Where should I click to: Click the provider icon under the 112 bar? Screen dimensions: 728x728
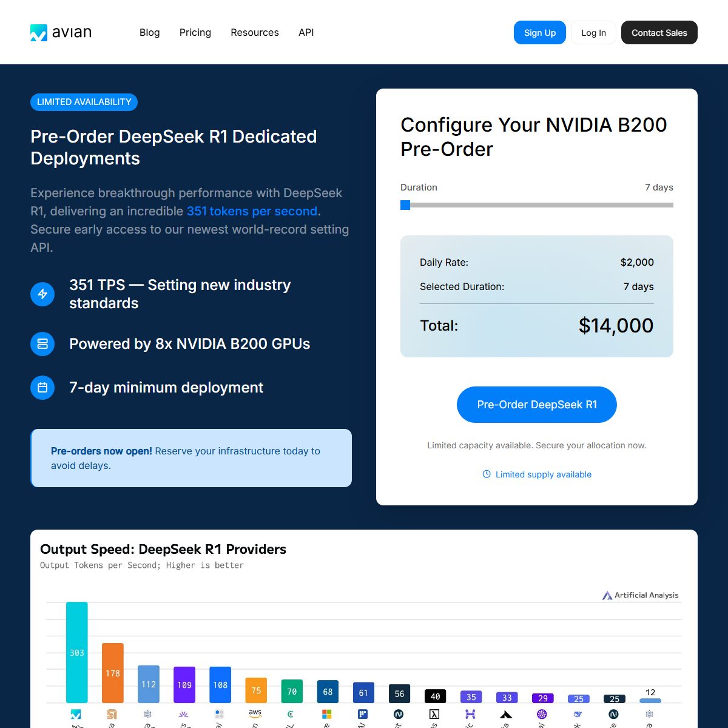click(147, 714)
